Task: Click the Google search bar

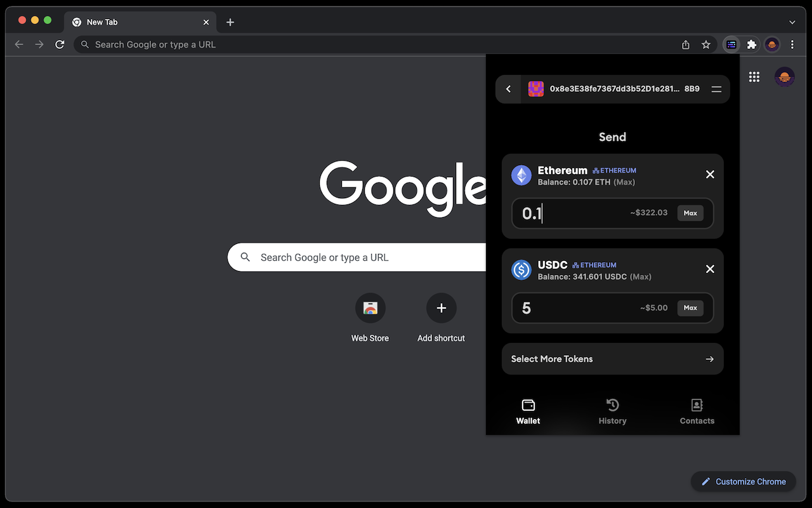Action: click(355, 257)
